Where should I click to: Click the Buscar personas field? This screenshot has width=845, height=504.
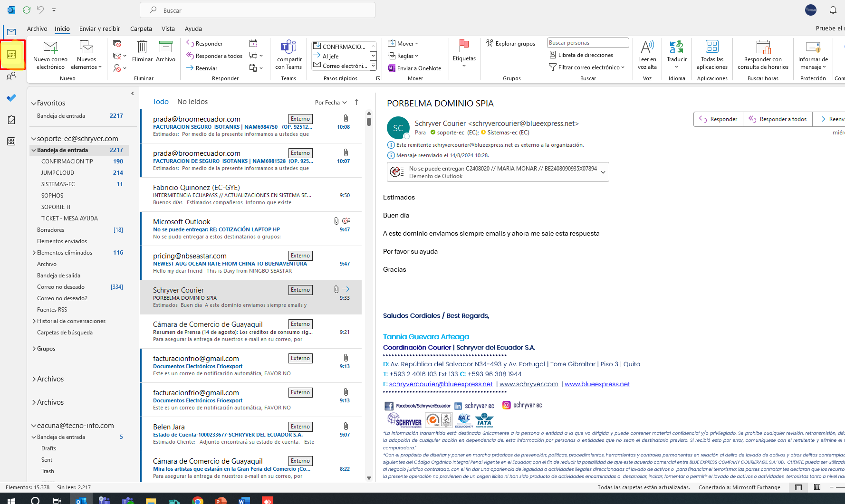tap(588, 43)
